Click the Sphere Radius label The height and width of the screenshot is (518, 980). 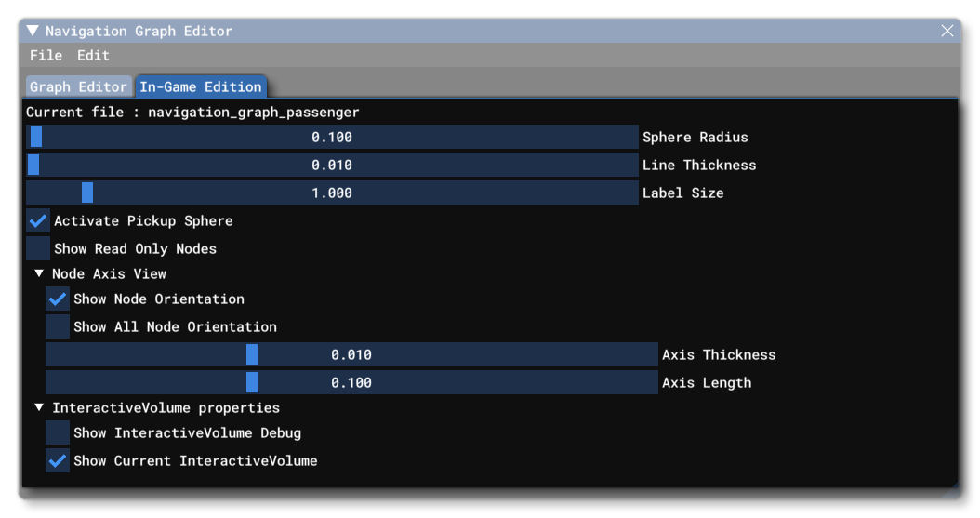pyautogui.click(x=695, y=137)
